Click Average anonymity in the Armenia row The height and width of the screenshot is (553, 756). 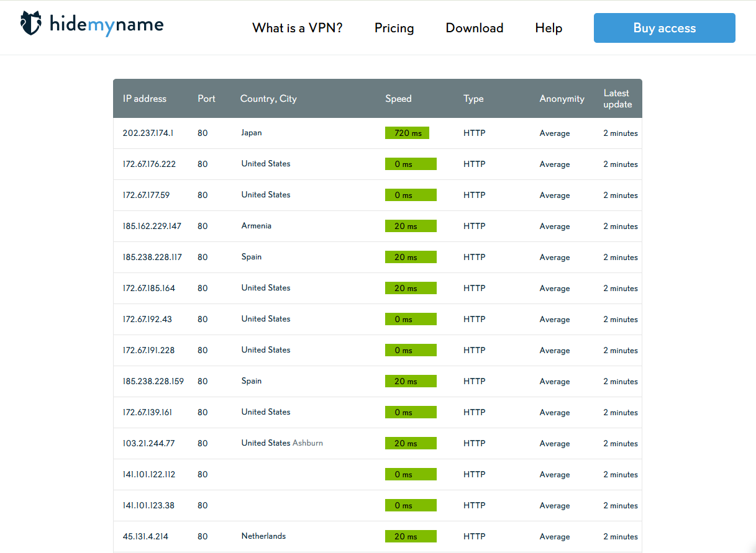[555, 226]
